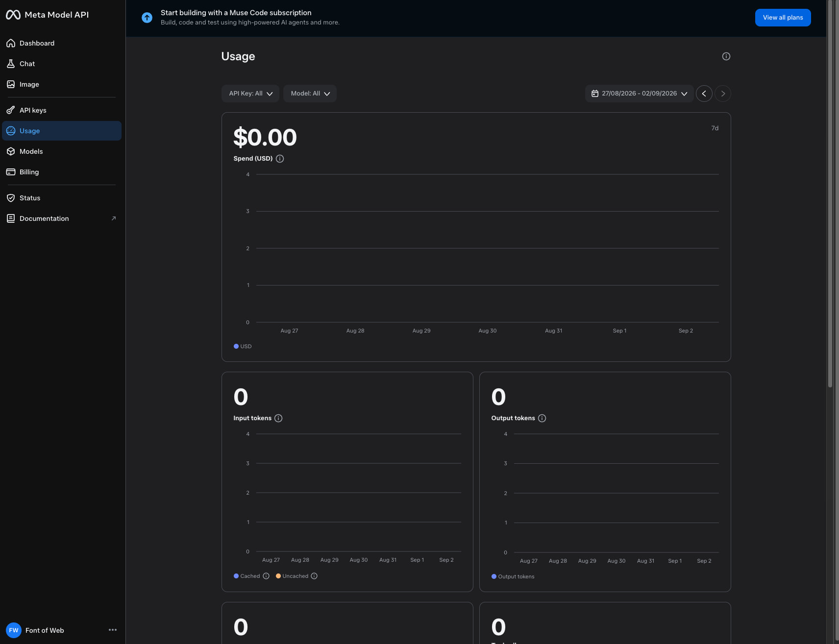Go to previous date range arrow
Viewport: 839px width, 644px height.
point(704,94)
